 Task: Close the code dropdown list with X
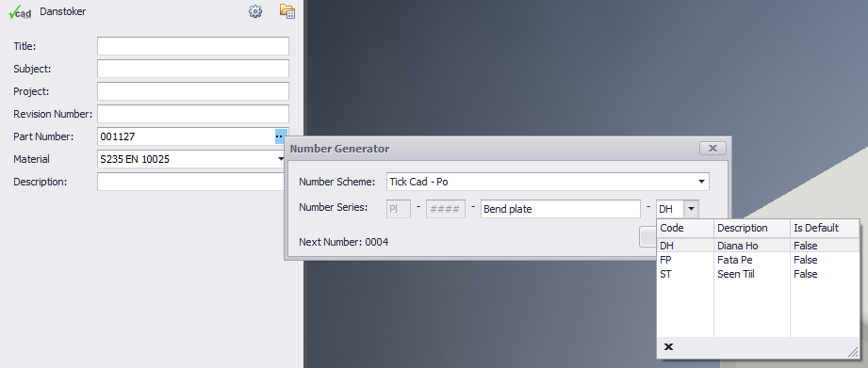coord(669,346)
